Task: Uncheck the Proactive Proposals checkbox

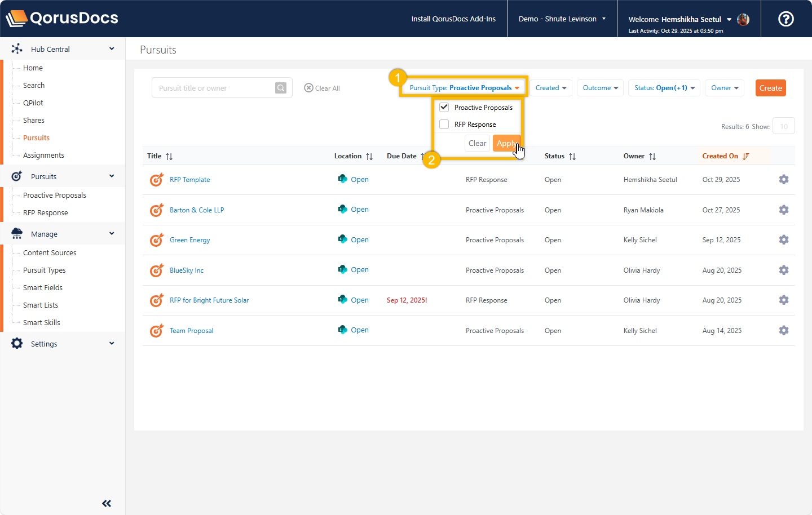Action: tap(444, 107)
